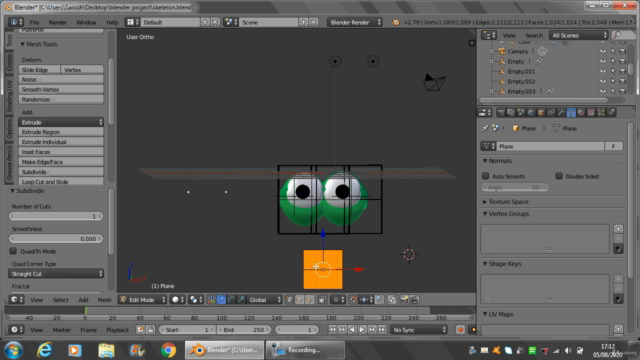Toggle limit selection to visible
The width and height of the screenshot is (640, 360).
322,300
